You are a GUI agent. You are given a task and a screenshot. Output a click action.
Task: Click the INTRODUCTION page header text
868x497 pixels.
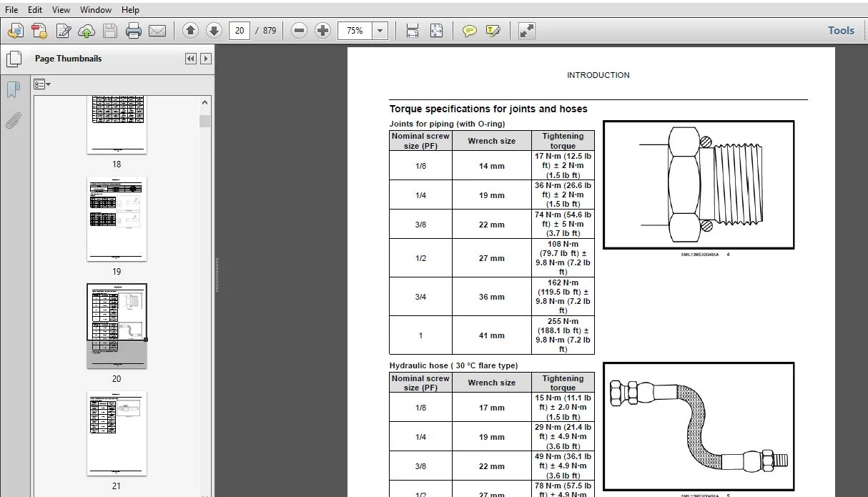click(598, 75)
